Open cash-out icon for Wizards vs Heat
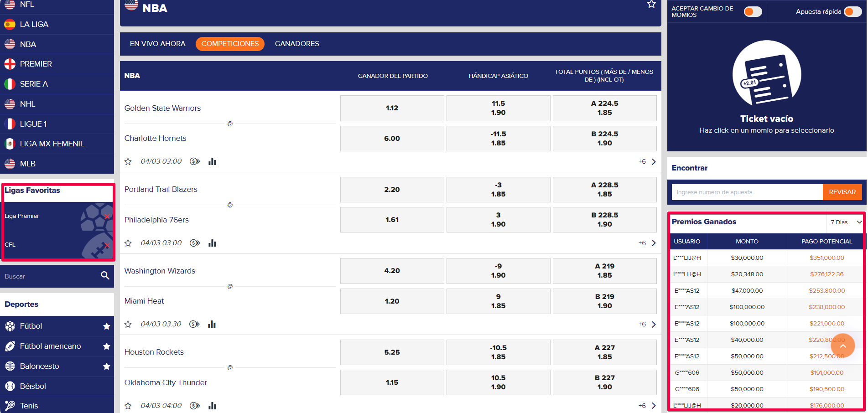The image size is (868, 413). pos(195,324)
